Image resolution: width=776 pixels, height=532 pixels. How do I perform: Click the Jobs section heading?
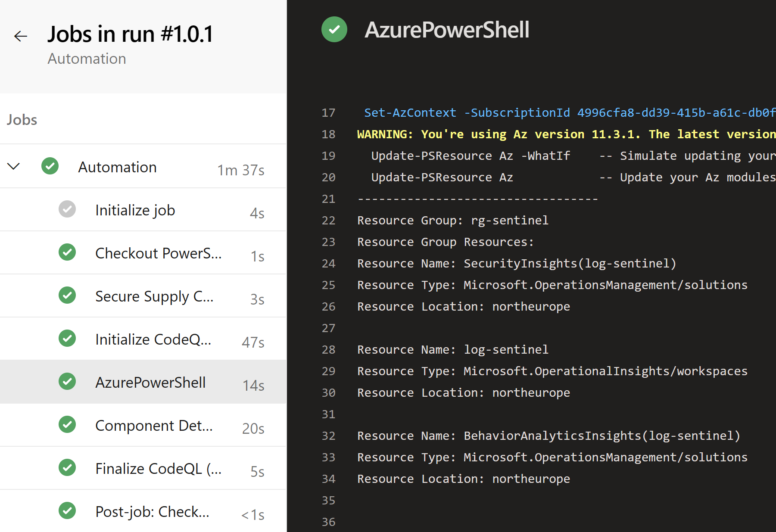tap(22, 119)
